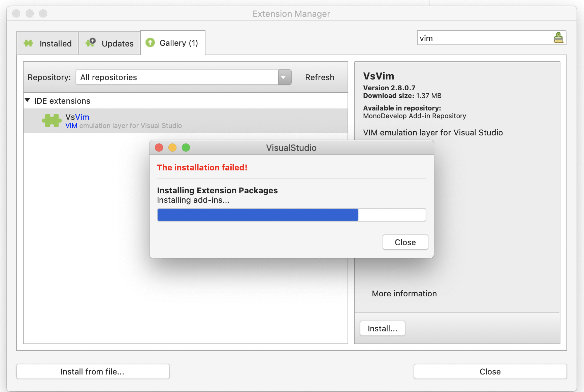
Task: Click the Updates tab puzzle icon
Action: click(91, 42)
